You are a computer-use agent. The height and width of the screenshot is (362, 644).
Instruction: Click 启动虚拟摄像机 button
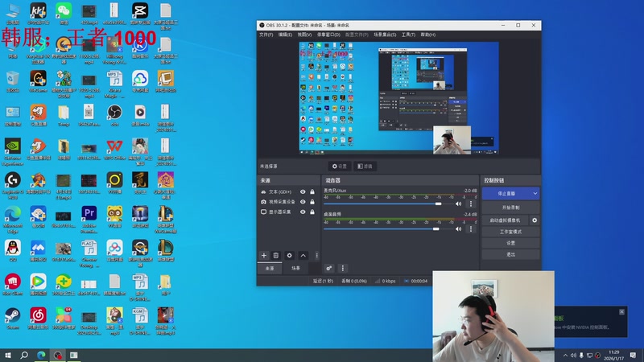[x=506, y=220]
